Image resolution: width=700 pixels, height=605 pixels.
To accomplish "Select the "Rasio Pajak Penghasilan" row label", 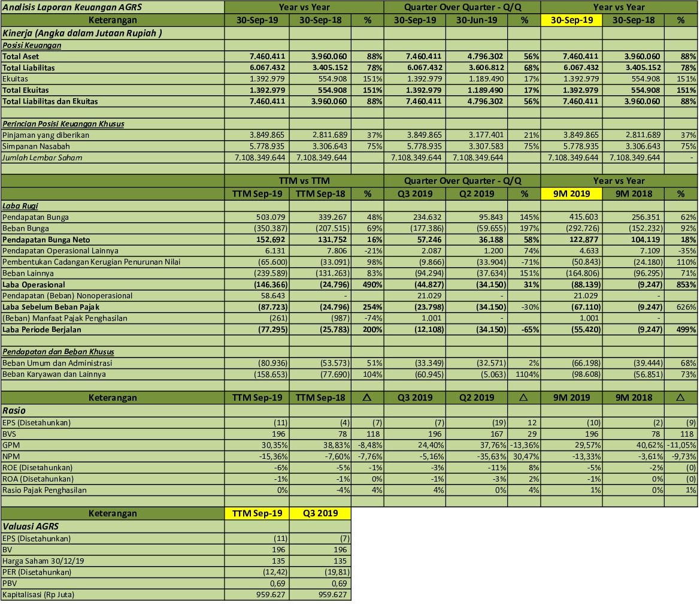I will 44,490.
